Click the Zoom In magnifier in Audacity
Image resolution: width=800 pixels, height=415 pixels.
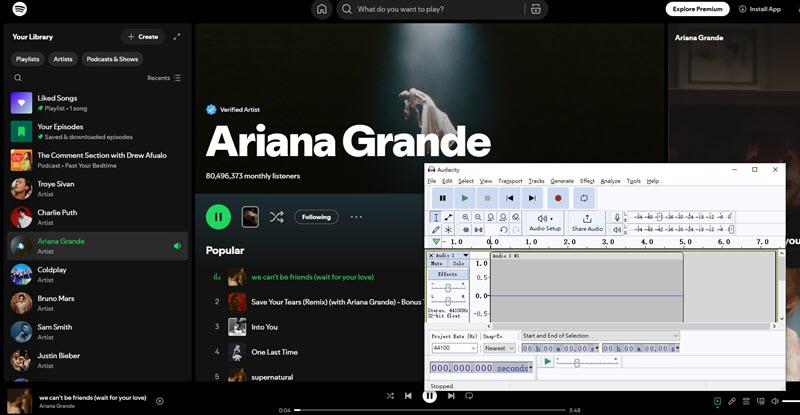click(465, 217)
